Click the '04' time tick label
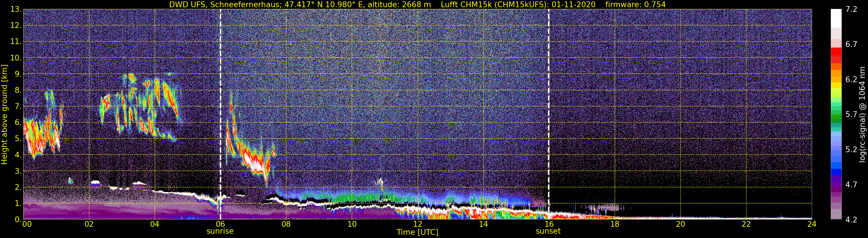 pyautogui.click(x=155, y=224)
